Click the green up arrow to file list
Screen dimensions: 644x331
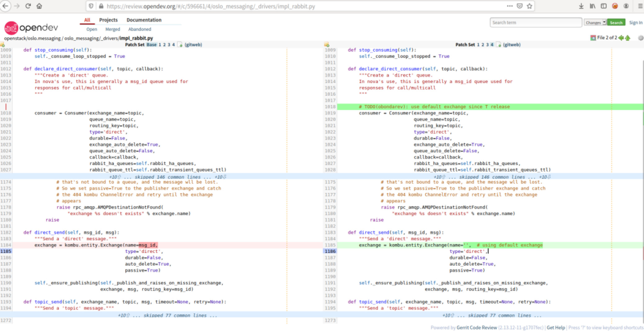pos(628,38)
